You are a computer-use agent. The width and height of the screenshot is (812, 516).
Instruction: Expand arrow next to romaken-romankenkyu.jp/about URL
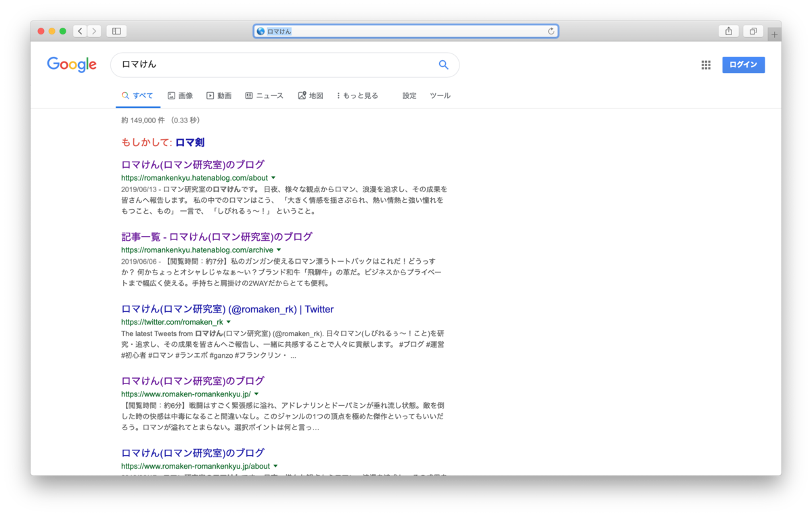[275, 466]
